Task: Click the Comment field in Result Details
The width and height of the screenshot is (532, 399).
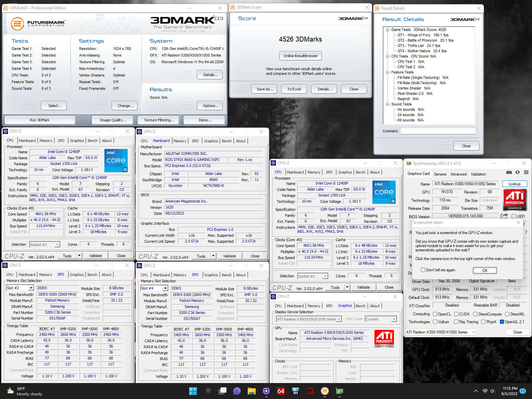Action: point(438,131)
